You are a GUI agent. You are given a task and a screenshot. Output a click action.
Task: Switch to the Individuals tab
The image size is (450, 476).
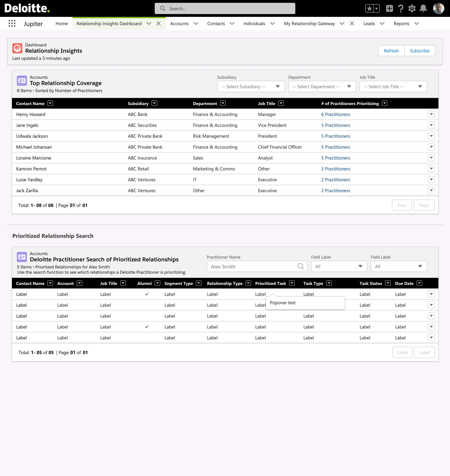pyautogui.click(x=254, y=24)
